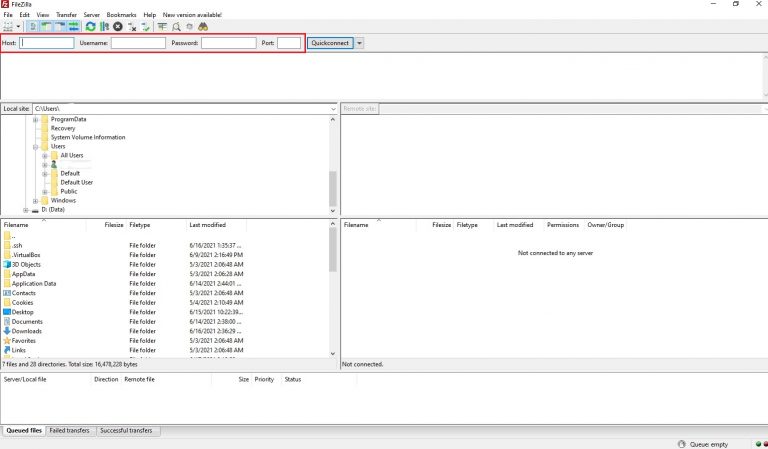Viewport: 768px width, 449px height.
Task: Open the Edit menu
Action: (x=24, y=15)
